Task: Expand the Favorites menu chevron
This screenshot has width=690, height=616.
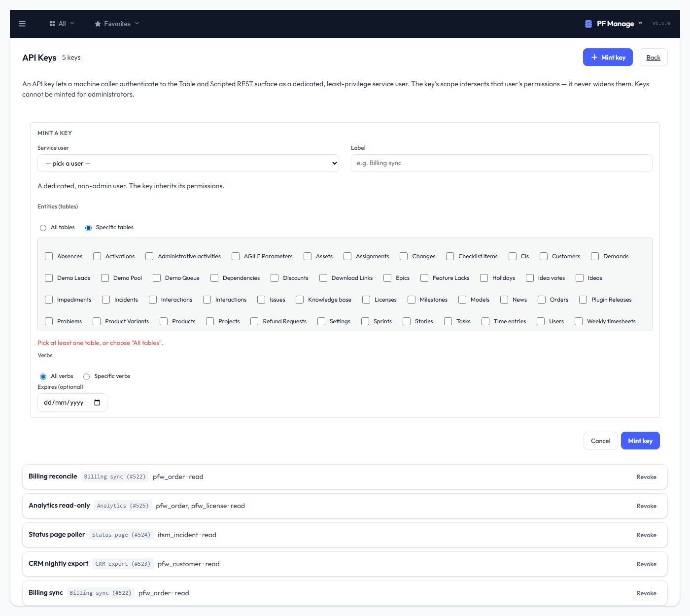Action: pyautogui.click(x=137, y=24)
